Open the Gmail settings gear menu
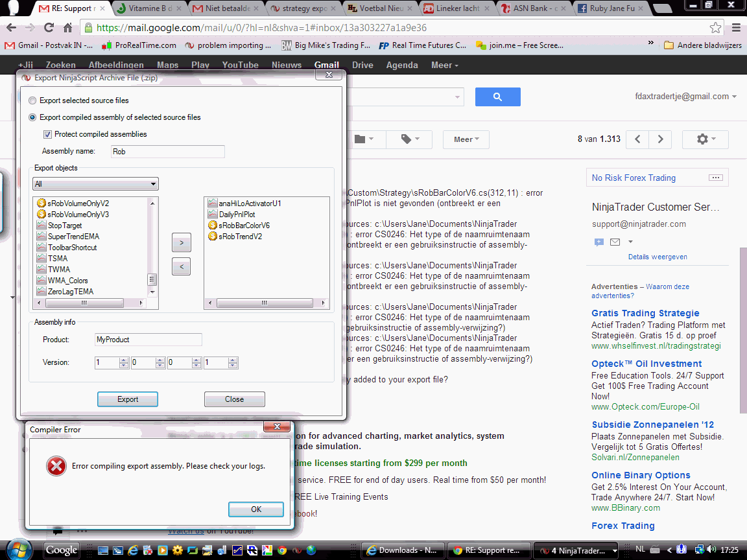 click(705, 139)
